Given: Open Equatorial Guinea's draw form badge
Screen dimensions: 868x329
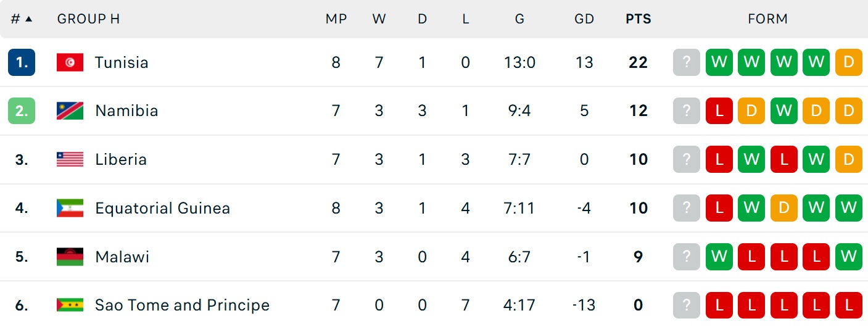Looking at the screenshot, I should (784, 208).
